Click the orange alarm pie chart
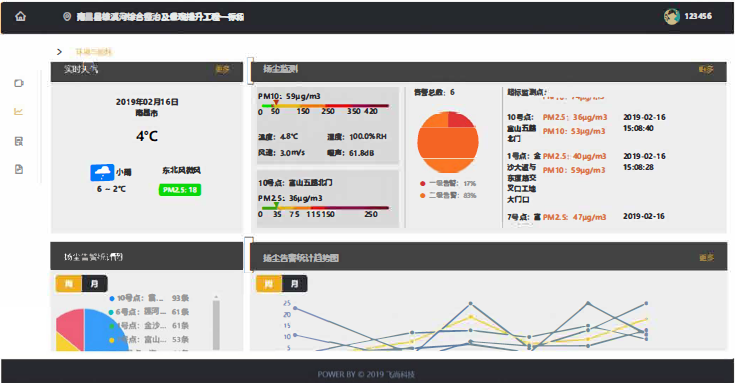 (x=448, y=142)
